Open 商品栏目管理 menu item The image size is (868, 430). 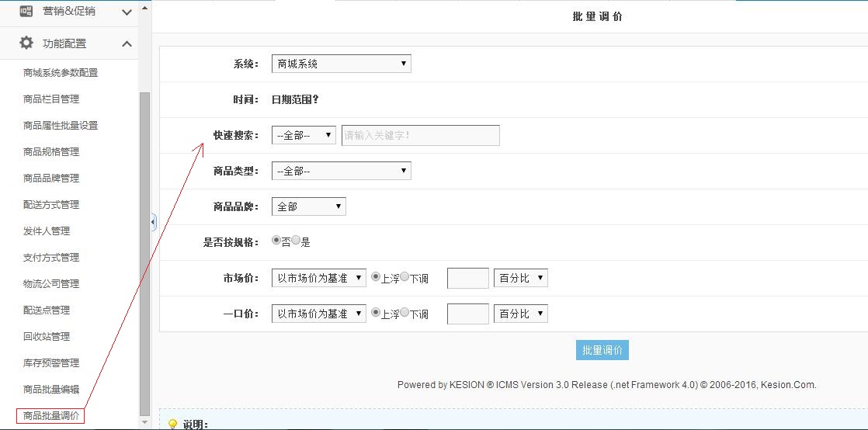pos(51,99)
